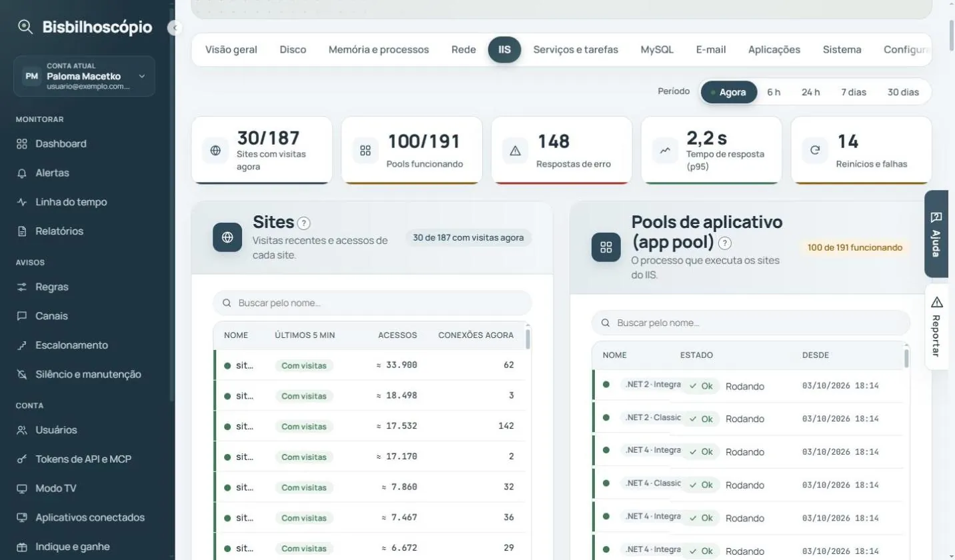Click the Sites table scrollbar

coord(528,339)
